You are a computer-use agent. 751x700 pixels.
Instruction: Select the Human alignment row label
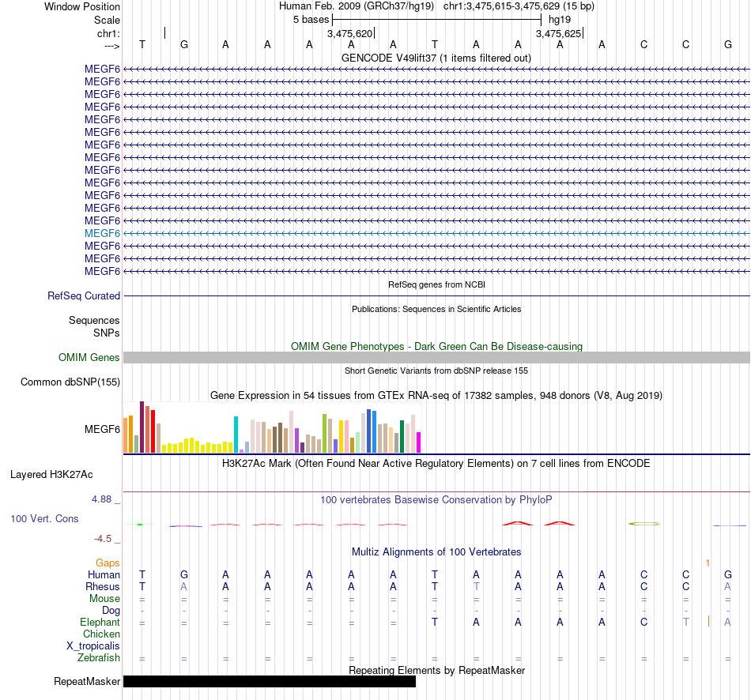[104, 574]
